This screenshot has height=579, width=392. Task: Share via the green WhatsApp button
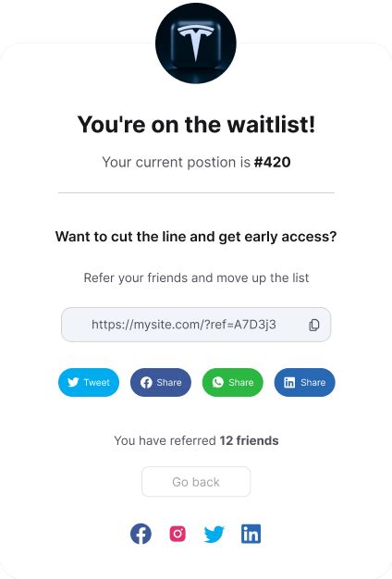click(x=233, y=382)
